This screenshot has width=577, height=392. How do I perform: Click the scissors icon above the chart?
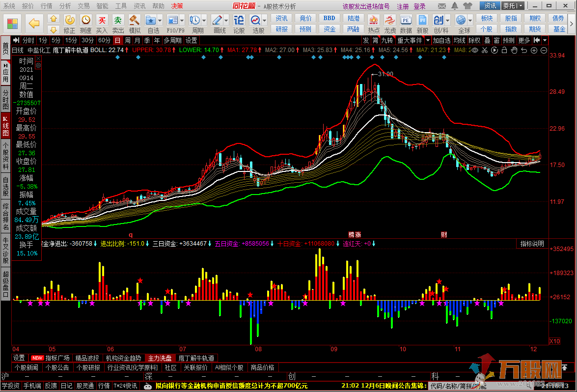[485, 50]
